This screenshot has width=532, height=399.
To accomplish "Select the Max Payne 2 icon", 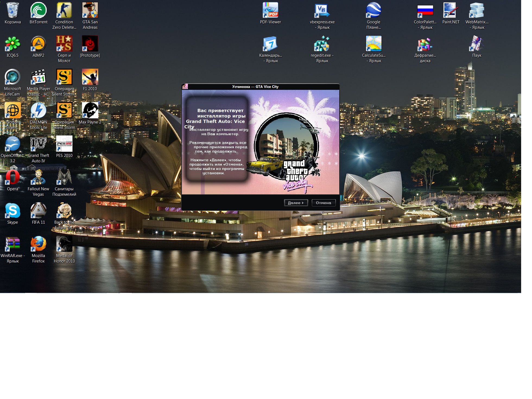I will [x=90, y=110].
